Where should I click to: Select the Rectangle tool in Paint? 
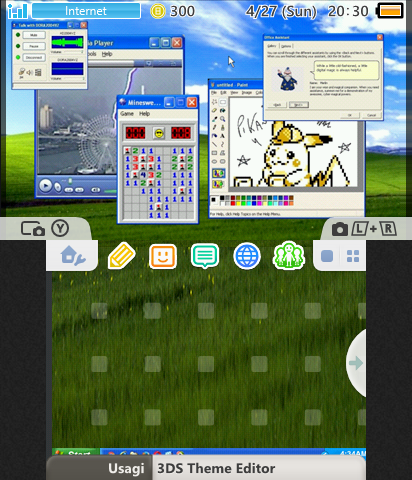214,153
